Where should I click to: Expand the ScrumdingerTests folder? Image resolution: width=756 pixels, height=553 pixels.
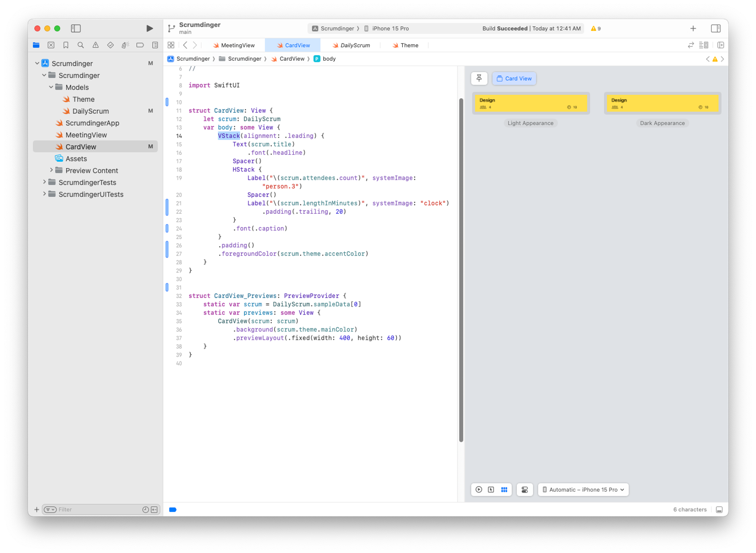tap(44, 182)
